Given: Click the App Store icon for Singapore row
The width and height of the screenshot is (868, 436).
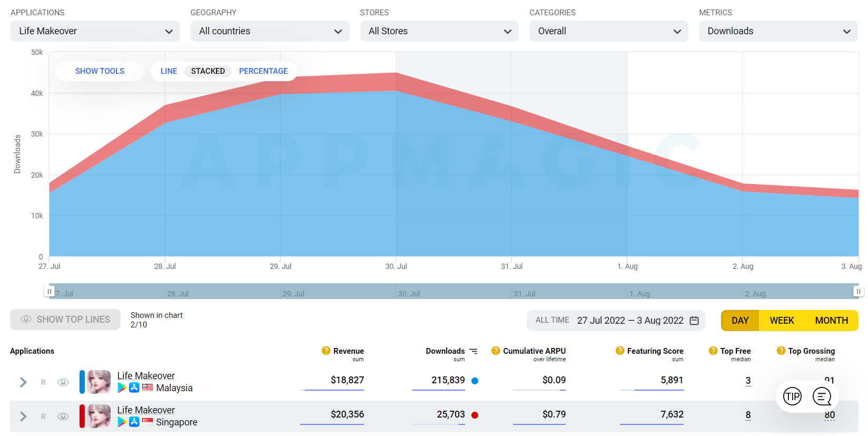Looking at the screenshot, I should click(134, 422).
